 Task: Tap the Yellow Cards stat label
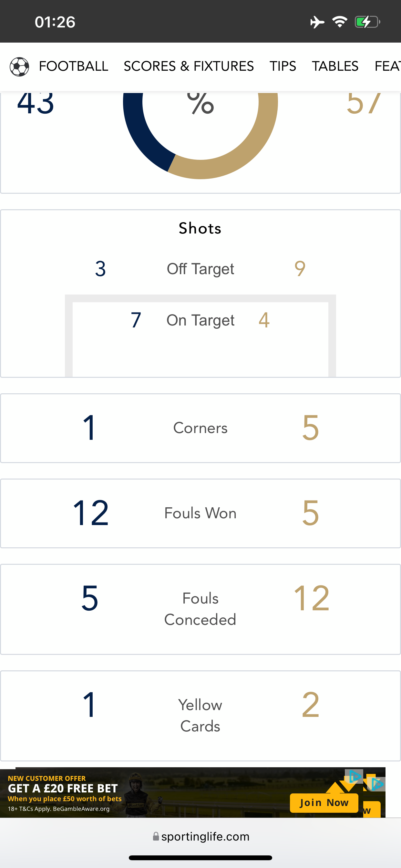[x=200, y=715]
